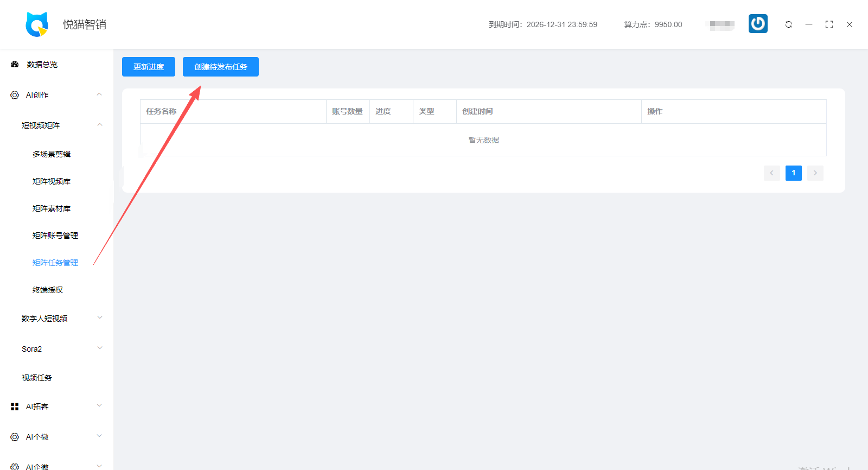Click the 悦猫智销 cat logo
868x470 pixels.
click(x=37, y=24)
